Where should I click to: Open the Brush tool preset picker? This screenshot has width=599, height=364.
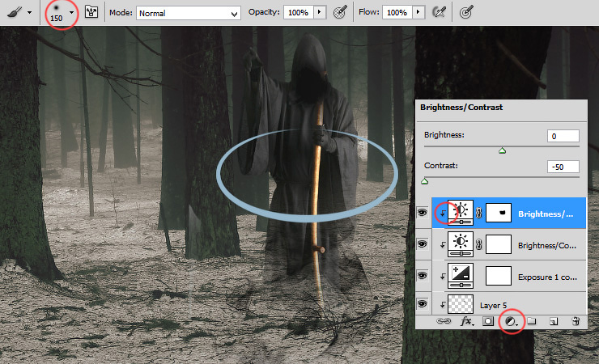coord(15,12)
